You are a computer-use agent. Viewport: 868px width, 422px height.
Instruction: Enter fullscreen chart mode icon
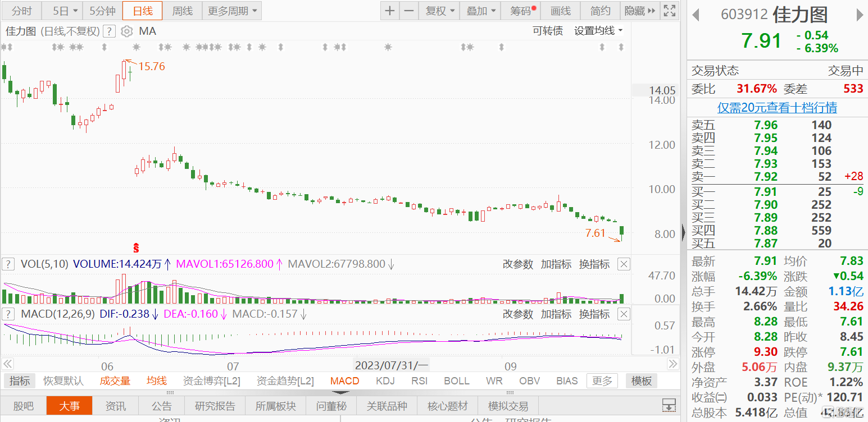[669, 11]
